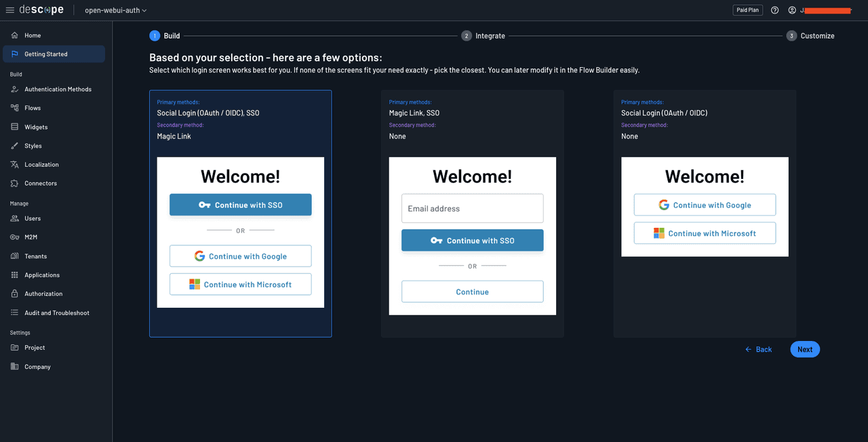Select the Home icon in sidebar
The image size is (868, 442).
coord(15,35)
